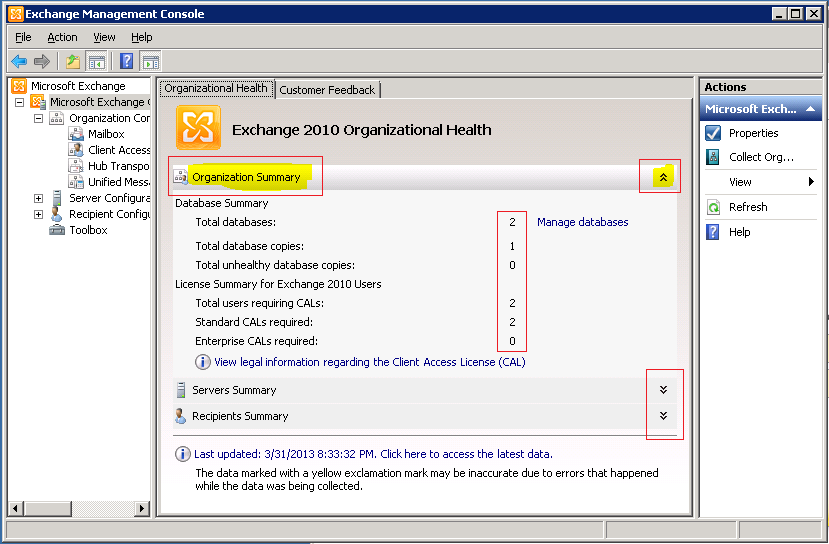This screenshot has height=544, width=829.
Task: Click the Mailbox tree node icon
Action: [x=76, y=134]
